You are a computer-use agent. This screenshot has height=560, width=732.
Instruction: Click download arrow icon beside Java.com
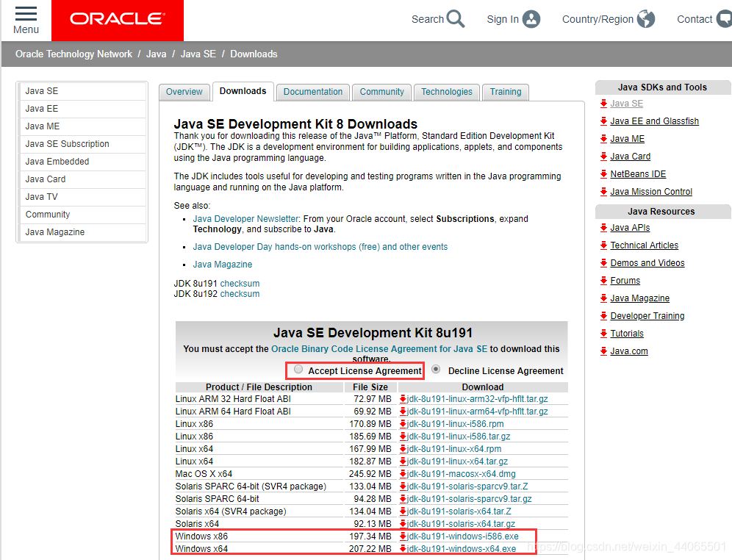(603, 351)
